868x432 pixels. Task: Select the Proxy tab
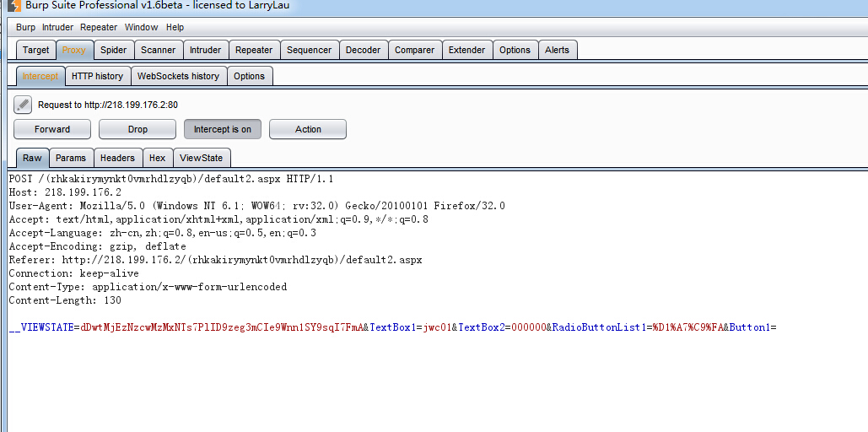click(x=74, y=50)
